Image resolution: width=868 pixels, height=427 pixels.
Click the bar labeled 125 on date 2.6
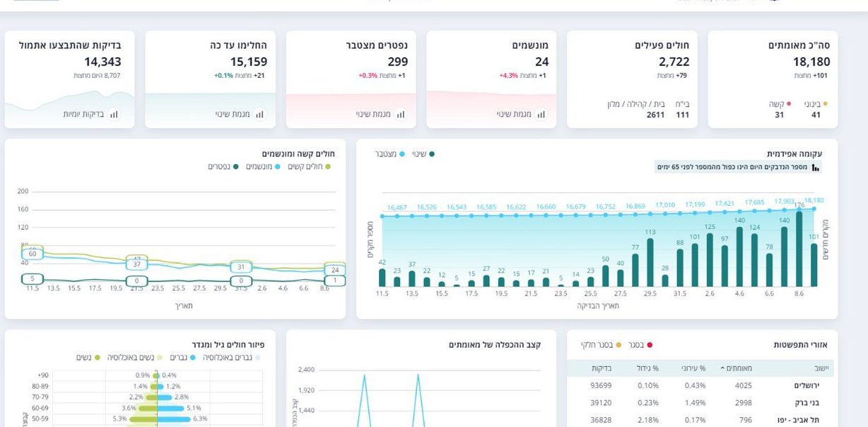710,259
